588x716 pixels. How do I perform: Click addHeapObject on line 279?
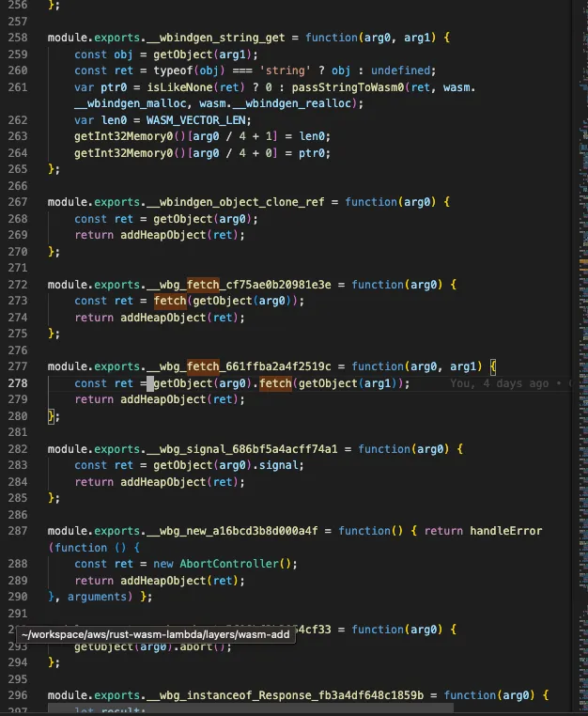pos(163,399)
